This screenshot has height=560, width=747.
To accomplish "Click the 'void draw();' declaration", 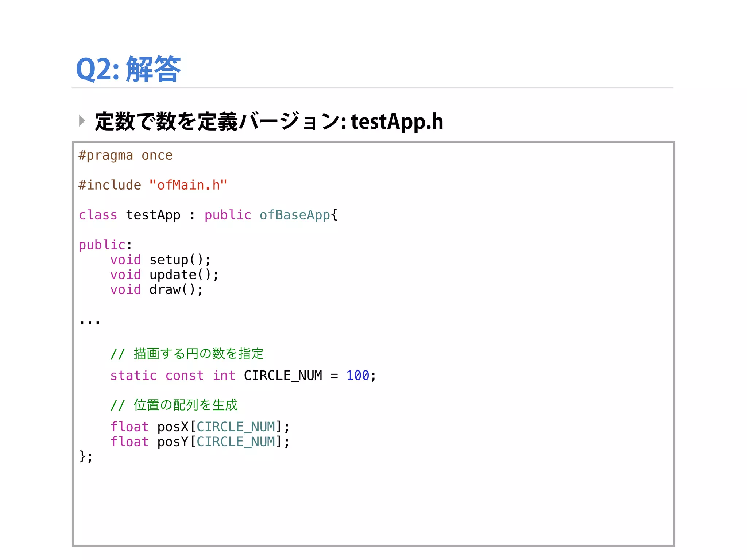I will pos(157,290).
